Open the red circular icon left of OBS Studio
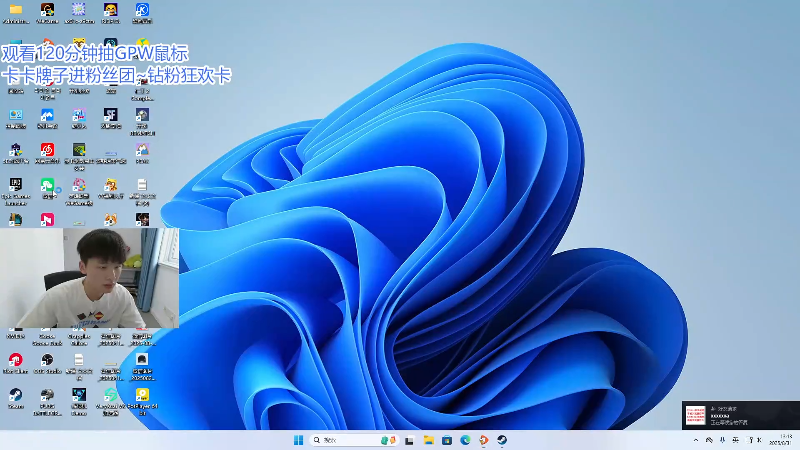Viewport: 800px width, 450px height. (16, 360)
